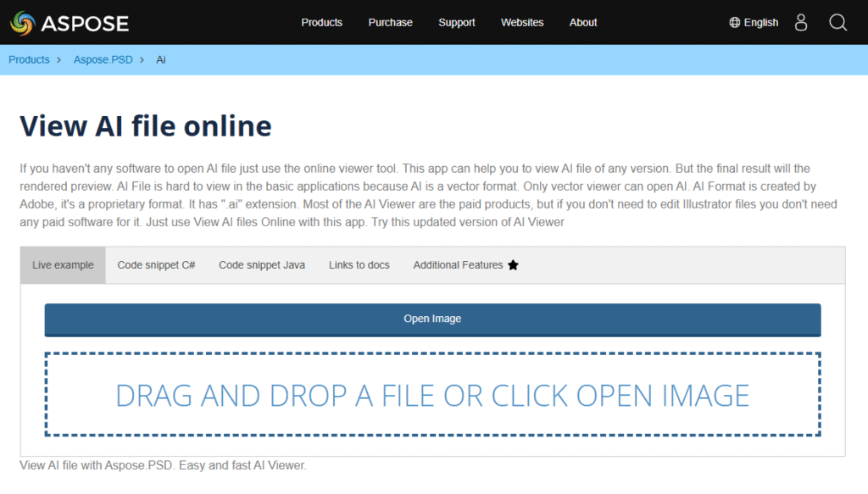
Task: Open the search magnifier icon
Action: click(837, 23)
